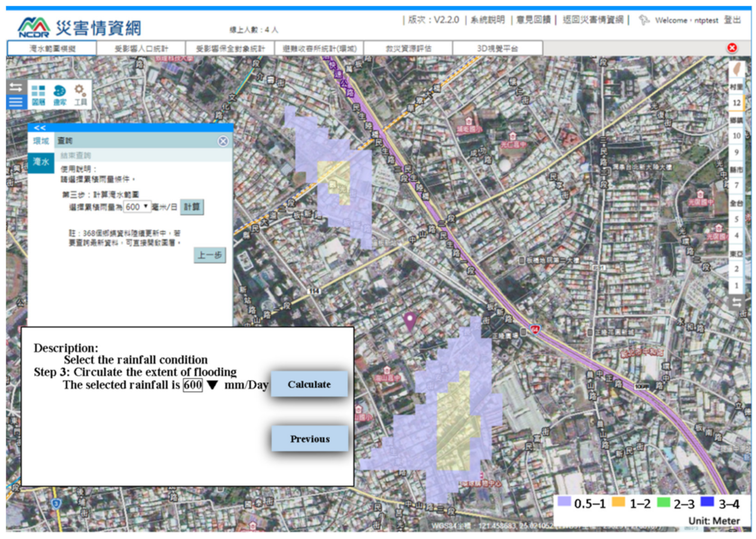
Task: Toggle the left toolbar swap-arrows button
Action: [x=16, y=87]
